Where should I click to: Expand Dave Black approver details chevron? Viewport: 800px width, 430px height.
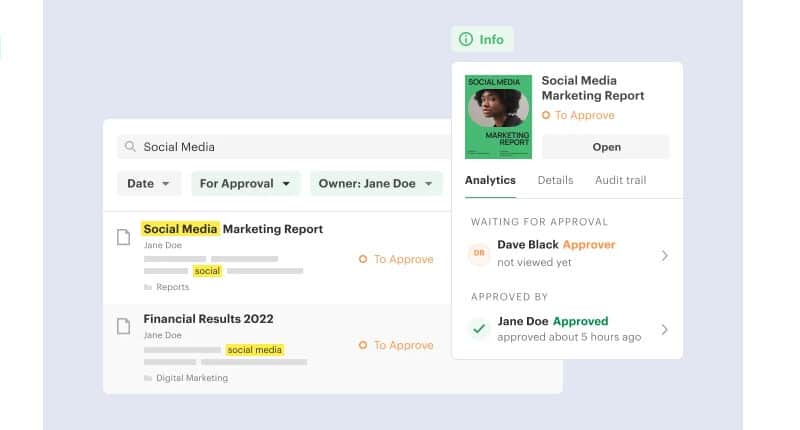(x=665, y=256)
